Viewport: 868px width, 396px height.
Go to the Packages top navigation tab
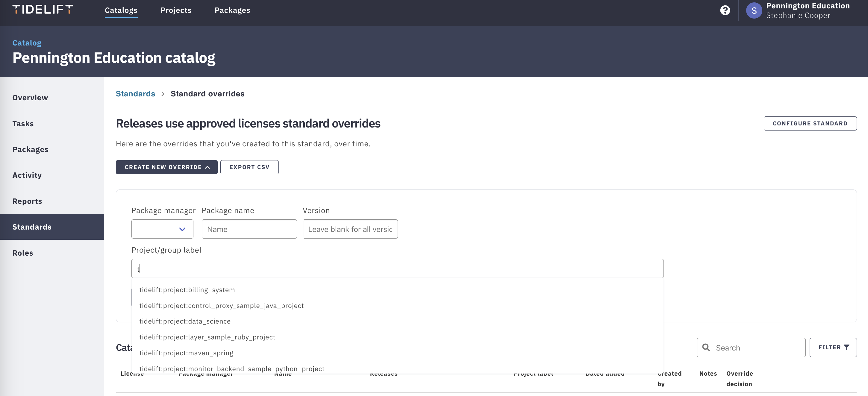[232, 10]
